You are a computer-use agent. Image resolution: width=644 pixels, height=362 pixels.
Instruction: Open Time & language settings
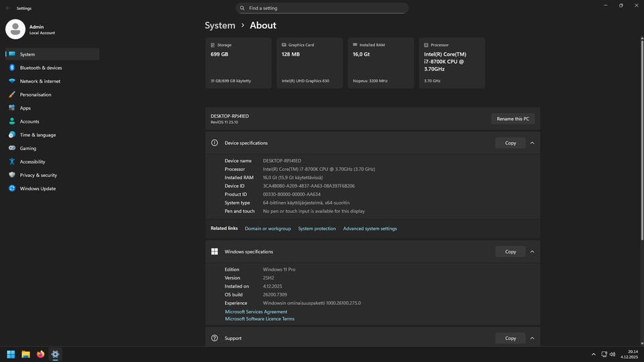38,135
